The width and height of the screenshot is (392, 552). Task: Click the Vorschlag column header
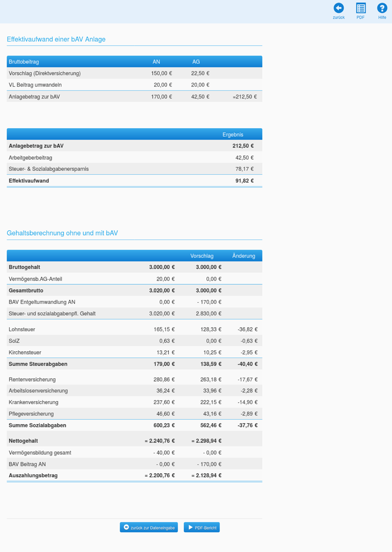[202, 256]
